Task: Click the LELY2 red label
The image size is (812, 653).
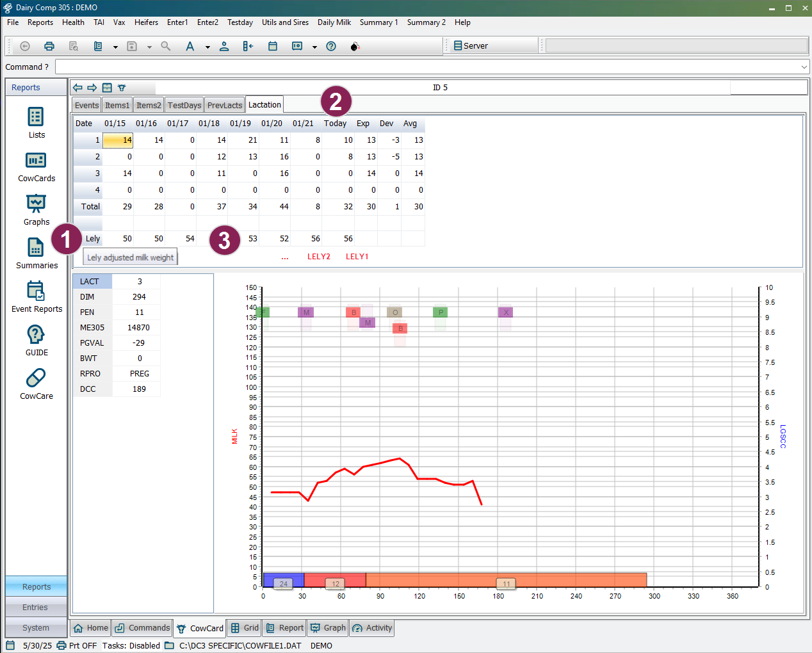Action: [319, 257]
